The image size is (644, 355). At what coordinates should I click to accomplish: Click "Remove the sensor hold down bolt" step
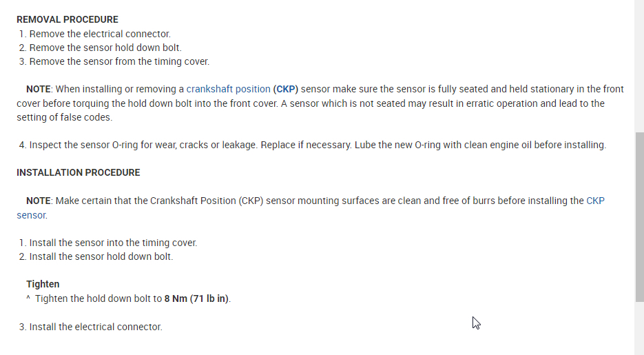pyautogui.click(x=105, y=48)
